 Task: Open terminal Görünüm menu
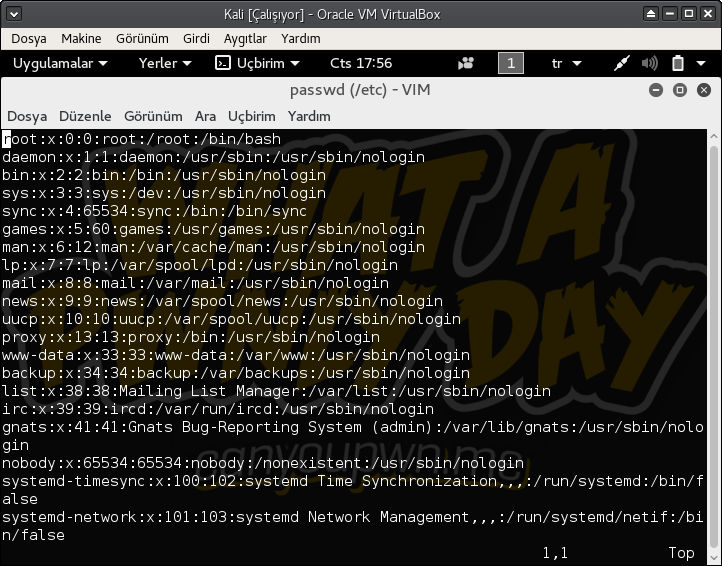point(153,116)
